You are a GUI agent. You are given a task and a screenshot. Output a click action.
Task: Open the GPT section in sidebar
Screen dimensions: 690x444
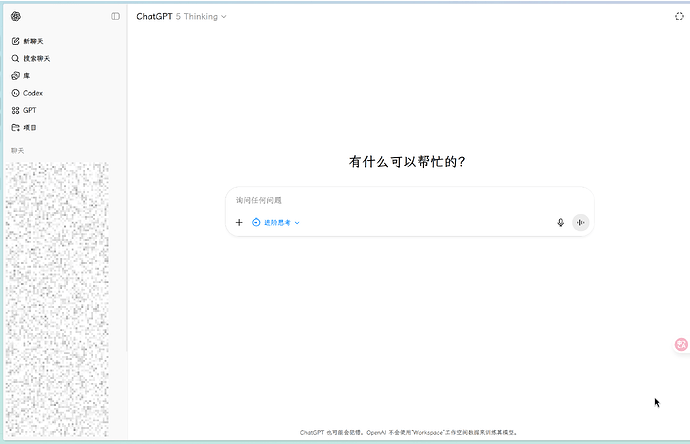pos(24,110)
